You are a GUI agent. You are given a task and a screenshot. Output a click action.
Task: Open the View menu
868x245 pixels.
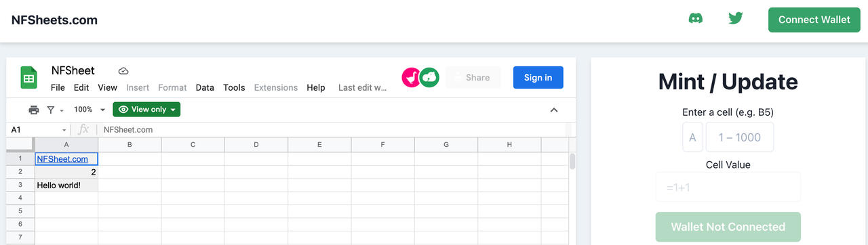click(x=107, y=87)
